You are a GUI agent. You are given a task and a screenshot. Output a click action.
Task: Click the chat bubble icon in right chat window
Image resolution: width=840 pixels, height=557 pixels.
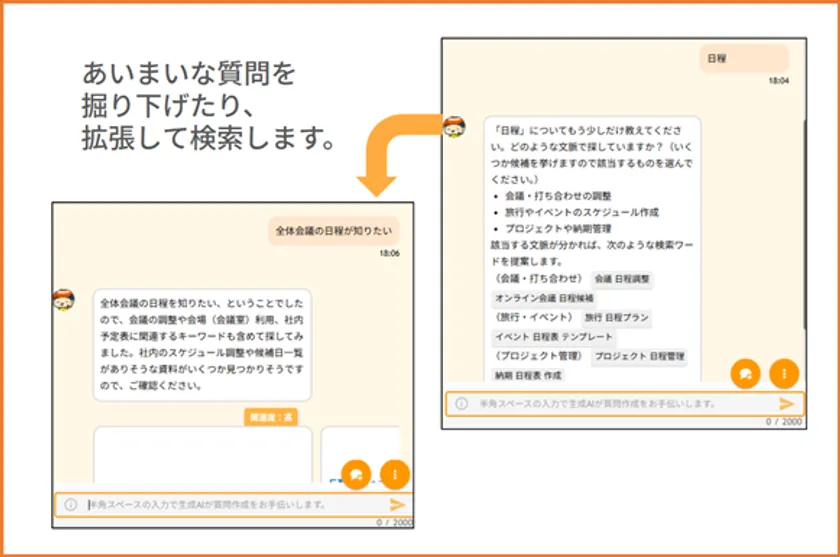pos(745,373)
